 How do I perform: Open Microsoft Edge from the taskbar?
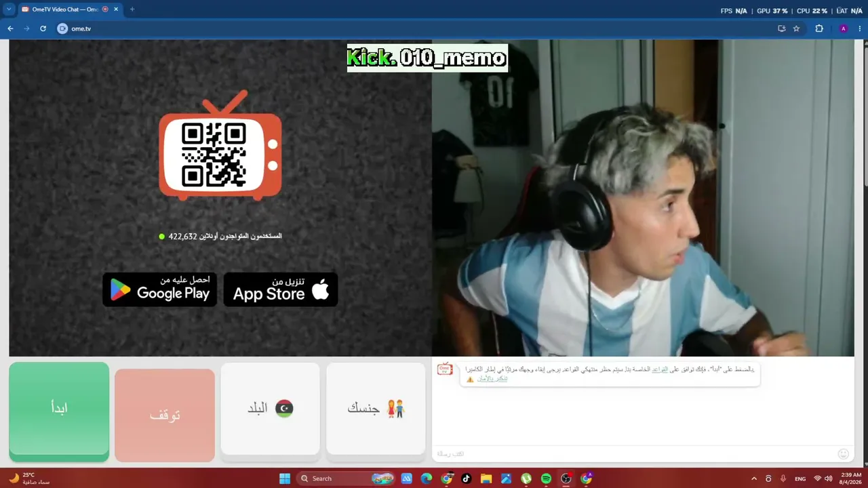[x=426, y=479]
